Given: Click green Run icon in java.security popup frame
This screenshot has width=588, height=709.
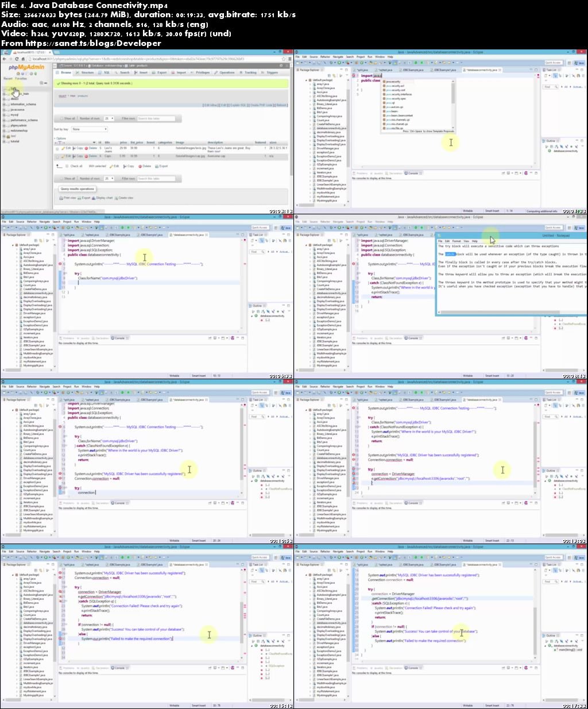Looking at the screenshot, I should coord(339,63).
